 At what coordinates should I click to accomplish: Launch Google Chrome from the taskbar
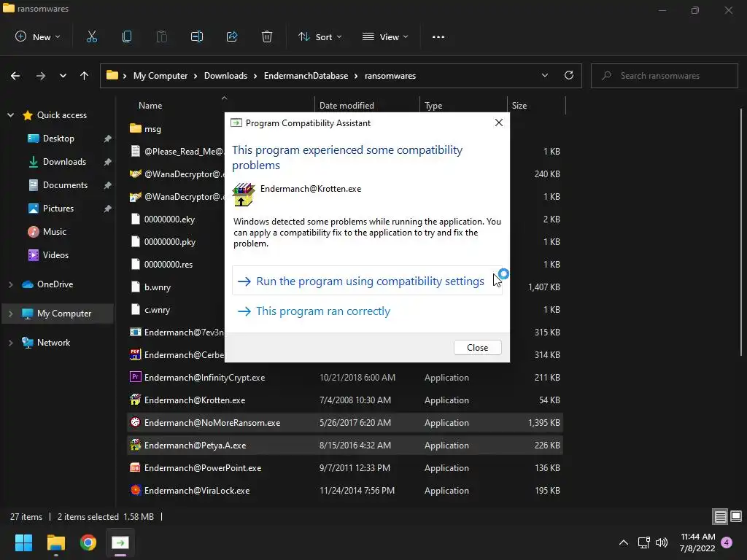[x=88, y=542]
